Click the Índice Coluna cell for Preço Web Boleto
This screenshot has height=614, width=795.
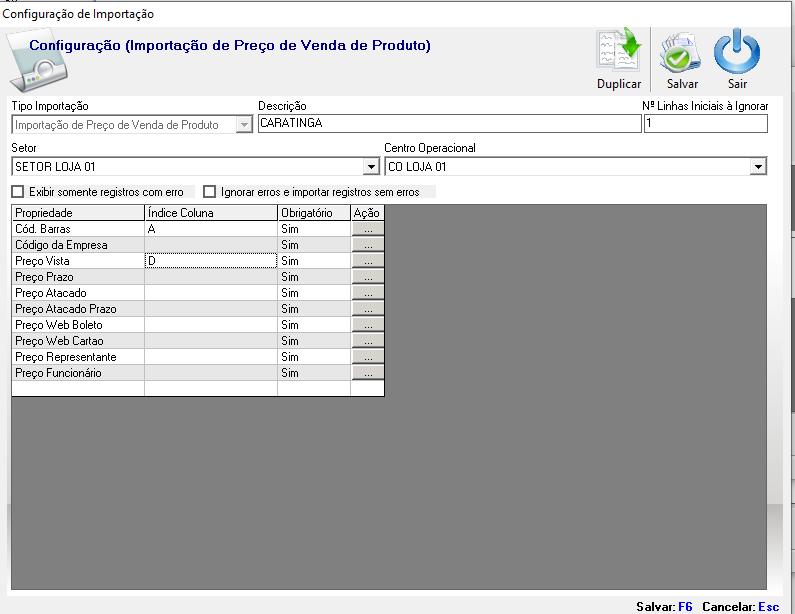211,324
